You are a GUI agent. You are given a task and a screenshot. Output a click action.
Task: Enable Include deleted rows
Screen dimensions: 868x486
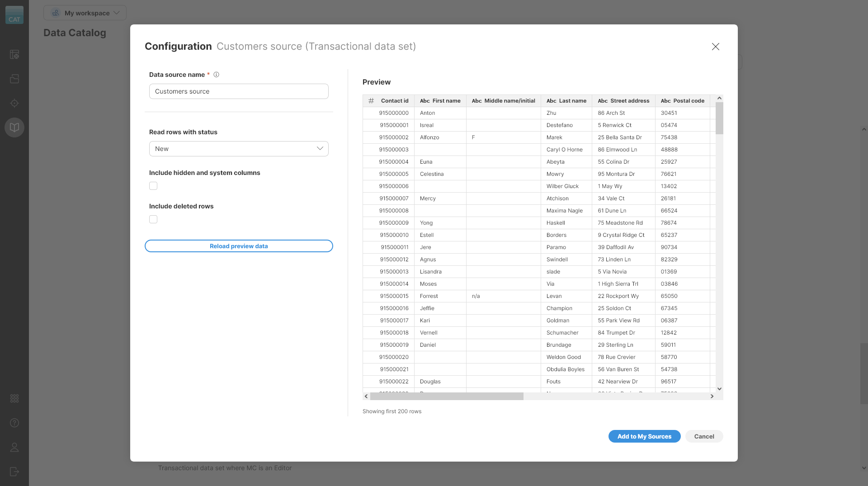[x=153, y=219]
